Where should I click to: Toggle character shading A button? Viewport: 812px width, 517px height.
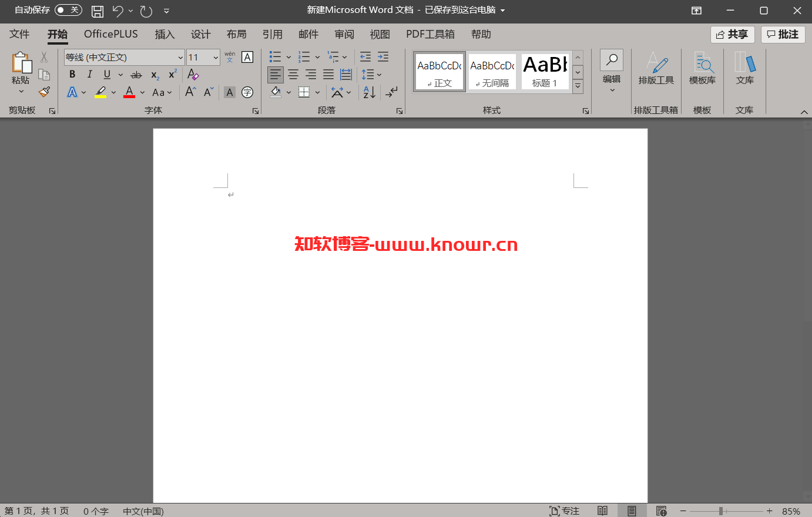click(x=230, y=92)
